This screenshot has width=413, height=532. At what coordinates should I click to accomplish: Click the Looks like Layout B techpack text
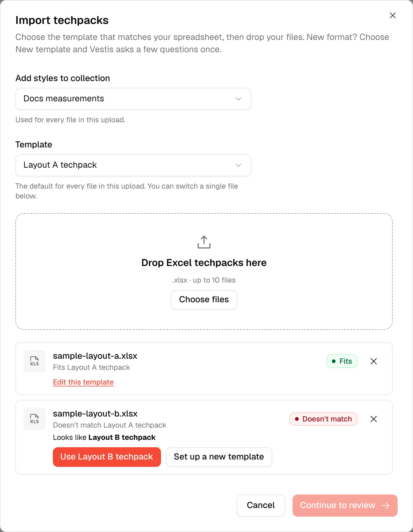[104, 437]
